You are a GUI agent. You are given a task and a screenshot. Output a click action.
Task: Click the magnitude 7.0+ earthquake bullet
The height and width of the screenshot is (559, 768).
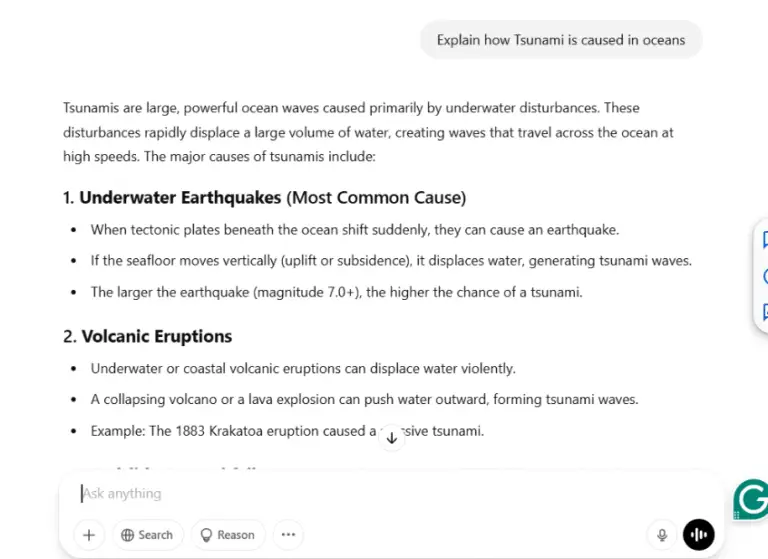click(336, 292)
